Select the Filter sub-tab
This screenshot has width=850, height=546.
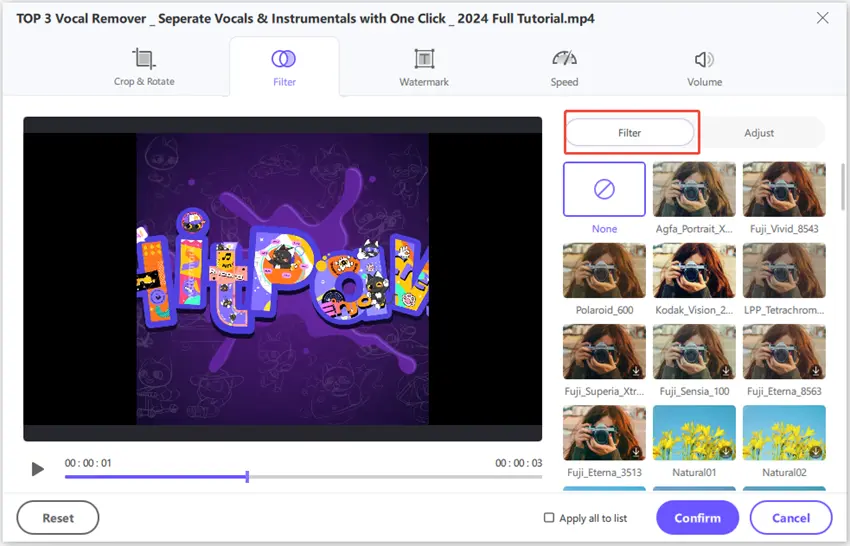pos(630,133)
